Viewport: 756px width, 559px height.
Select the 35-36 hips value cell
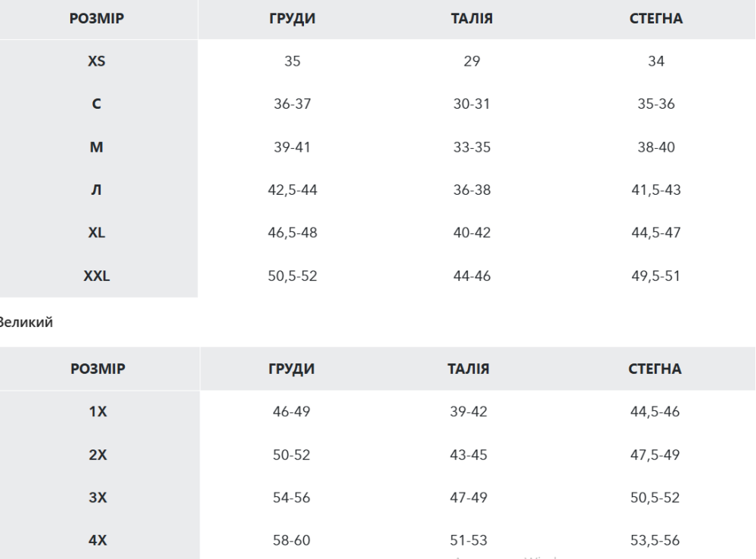click(x=655, y=104)
